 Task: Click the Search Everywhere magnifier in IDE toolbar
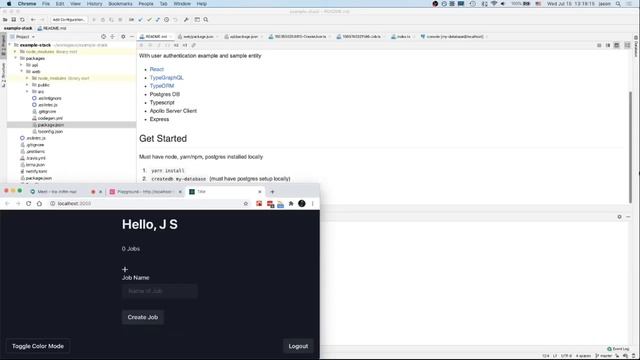point(206,20)
